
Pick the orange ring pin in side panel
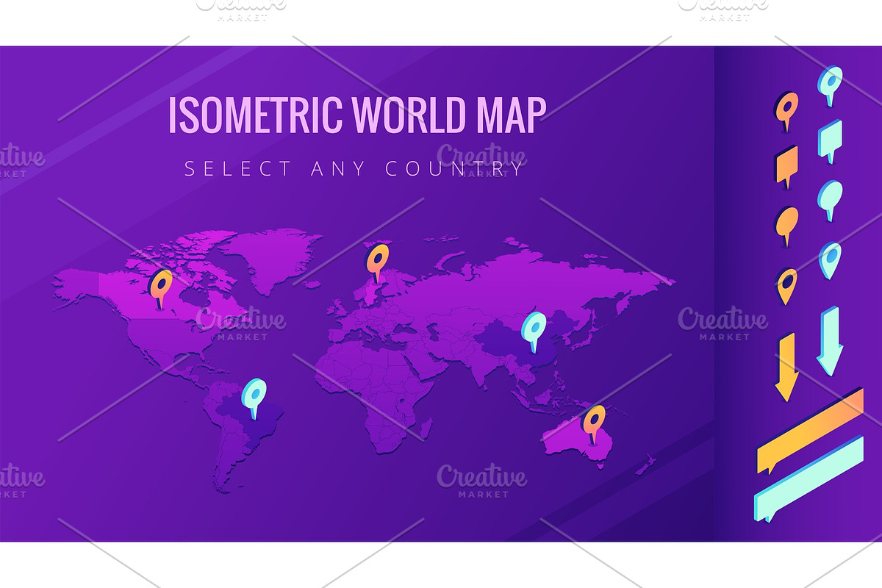point(786,112)
